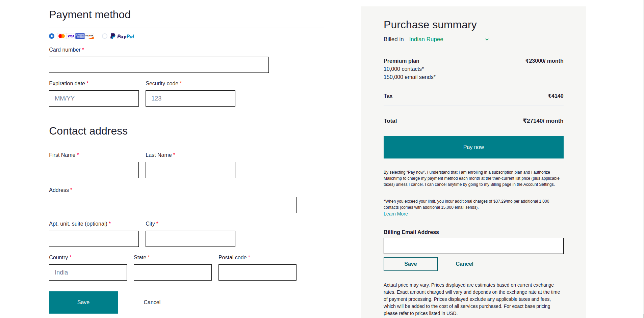Select the PayPal radio button

pyautogui.click(x=105, y=36)
